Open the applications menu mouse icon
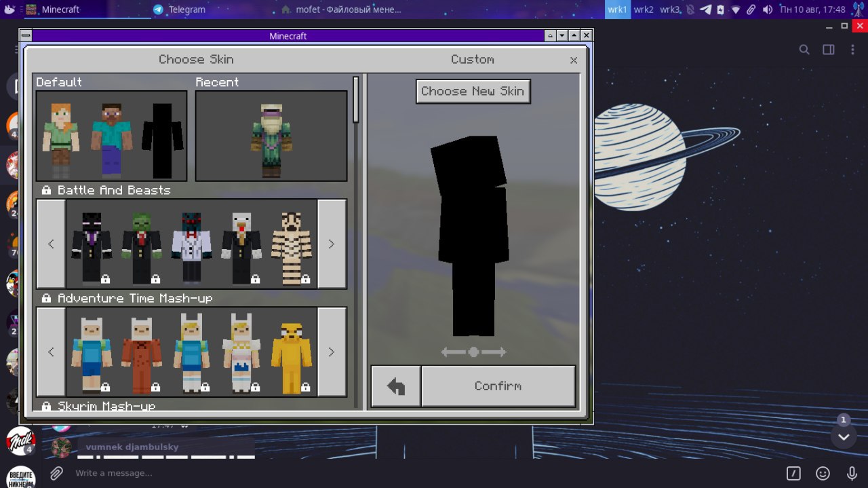Screen dimensions: 868x488 coord(9,10)
